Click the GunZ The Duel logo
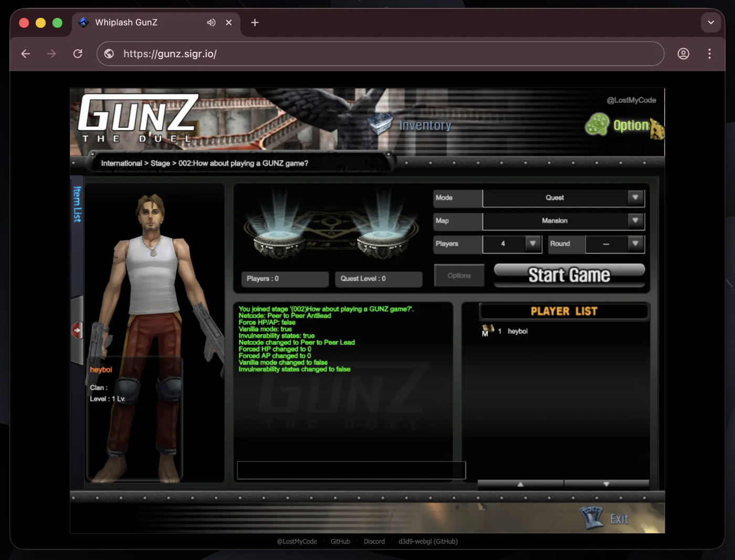735x560 pixels. (139, 119)
